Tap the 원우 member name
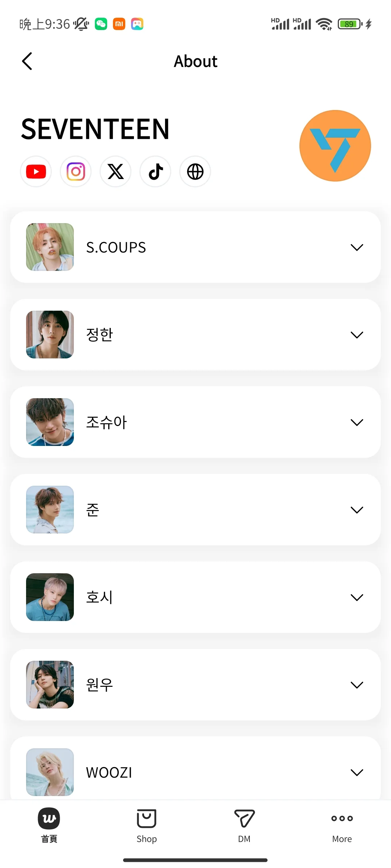This screenshot has width=391, height=868. click(100, 685)
